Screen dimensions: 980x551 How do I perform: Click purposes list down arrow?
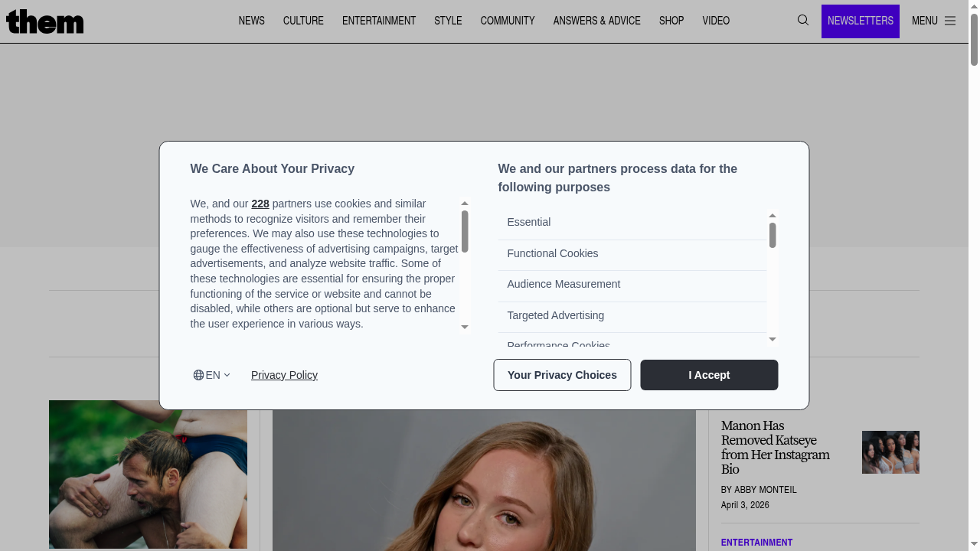(773, 339)
